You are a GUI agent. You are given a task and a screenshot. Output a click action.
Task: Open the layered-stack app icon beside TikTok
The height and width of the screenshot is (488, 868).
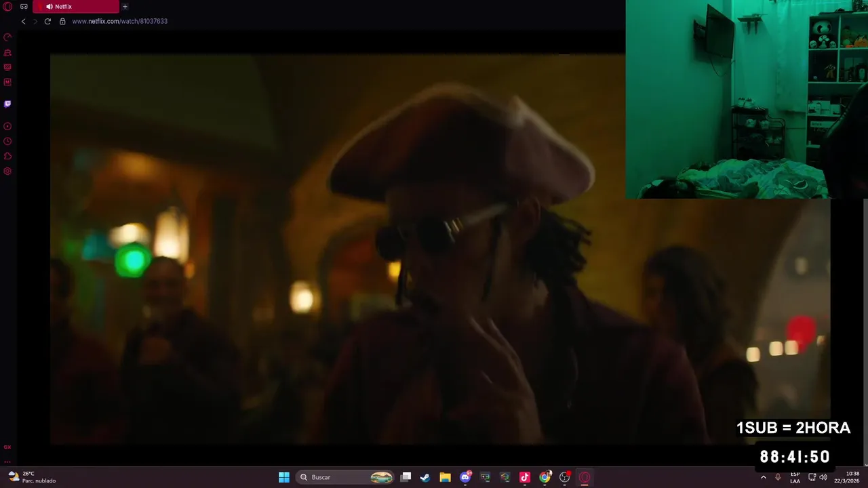[505, 477]
